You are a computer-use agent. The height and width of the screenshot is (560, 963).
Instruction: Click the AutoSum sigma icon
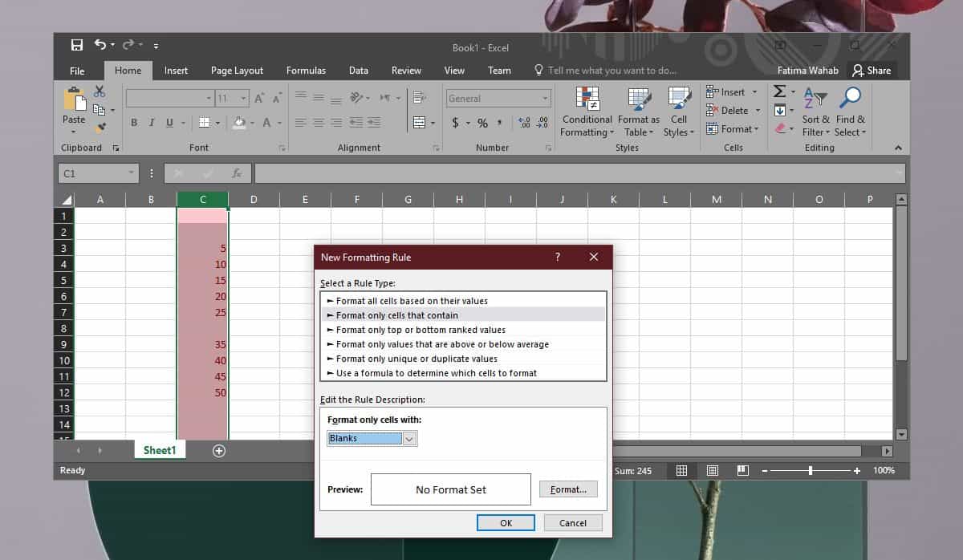(x=779, y=91)
